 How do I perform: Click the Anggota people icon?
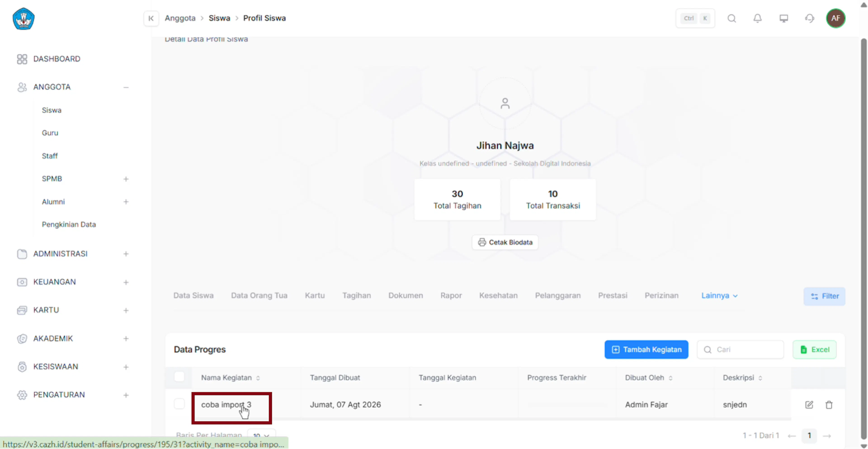coord(22,87)
